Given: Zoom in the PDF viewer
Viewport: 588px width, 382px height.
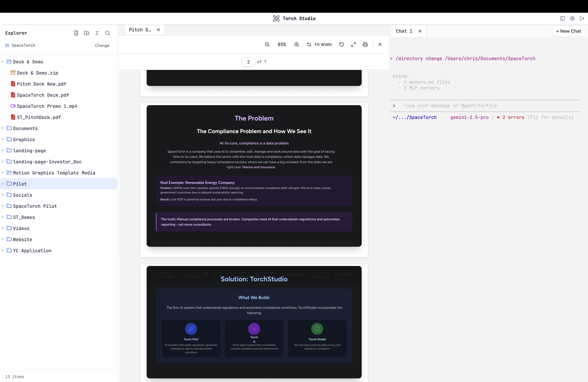Looking at the screenshot, I should click(296, 44).
